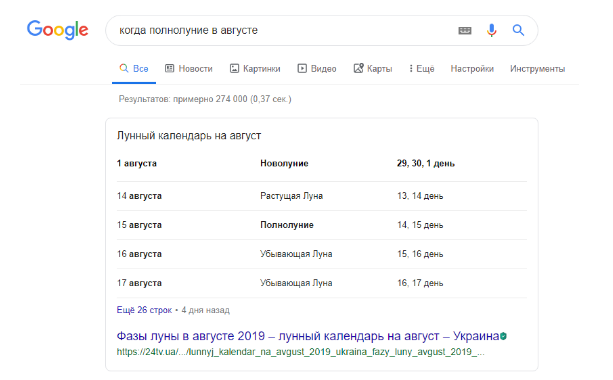Viewport: 613px width, 380px height.
Task: Switch to the Новости tab
Action: tap(189, 69)
